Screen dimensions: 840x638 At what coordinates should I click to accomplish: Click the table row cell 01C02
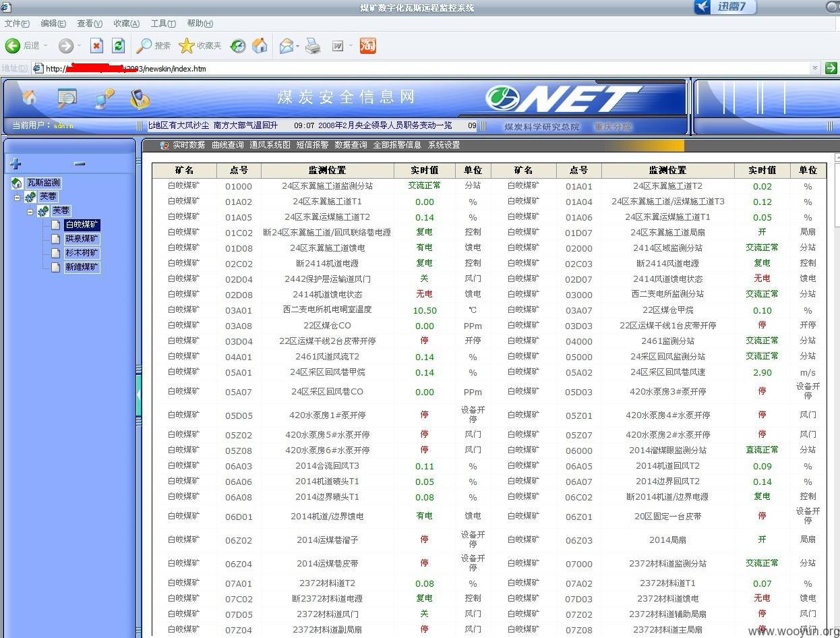coord(239,233)
